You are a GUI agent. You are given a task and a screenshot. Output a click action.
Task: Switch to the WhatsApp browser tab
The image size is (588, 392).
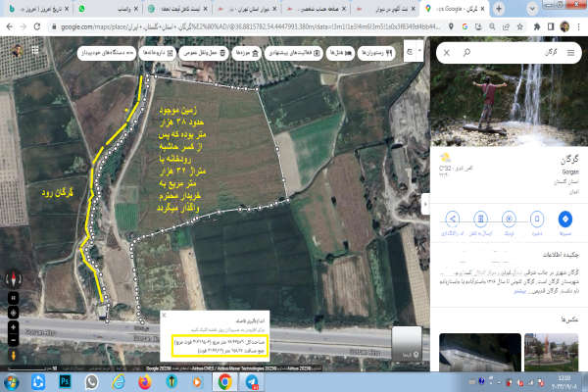(108, 9)
